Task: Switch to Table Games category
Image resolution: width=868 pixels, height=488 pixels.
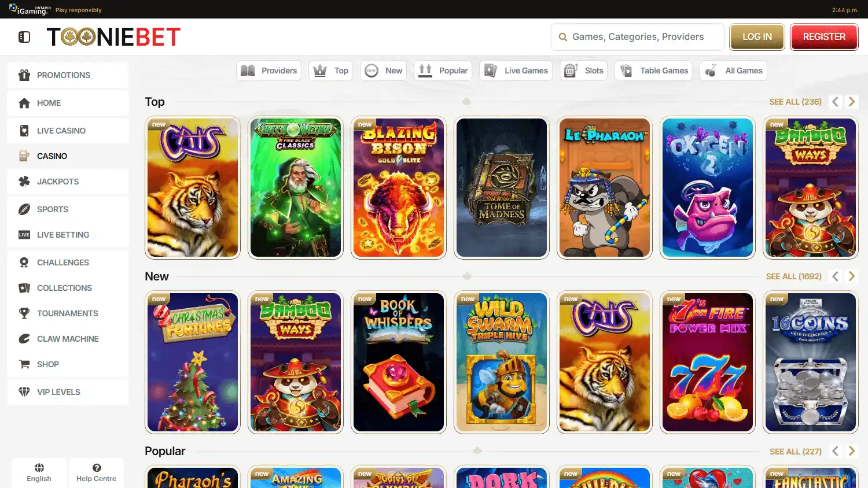Action: click(x=653, y=71)
